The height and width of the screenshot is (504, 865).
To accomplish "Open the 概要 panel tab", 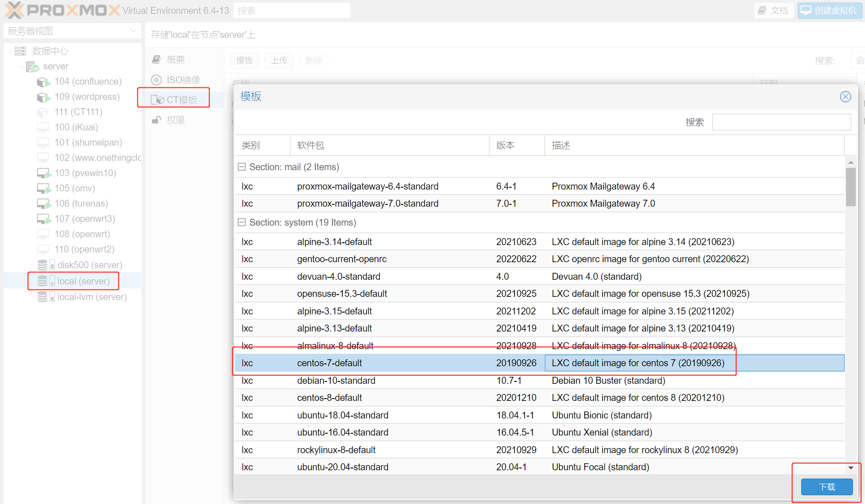I will [185, 60].
